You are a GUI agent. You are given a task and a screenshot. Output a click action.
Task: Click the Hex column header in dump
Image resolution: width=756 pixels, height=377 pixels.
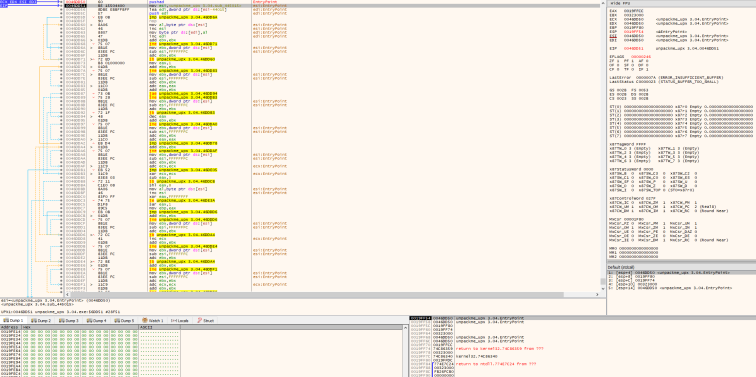(80, 327)
